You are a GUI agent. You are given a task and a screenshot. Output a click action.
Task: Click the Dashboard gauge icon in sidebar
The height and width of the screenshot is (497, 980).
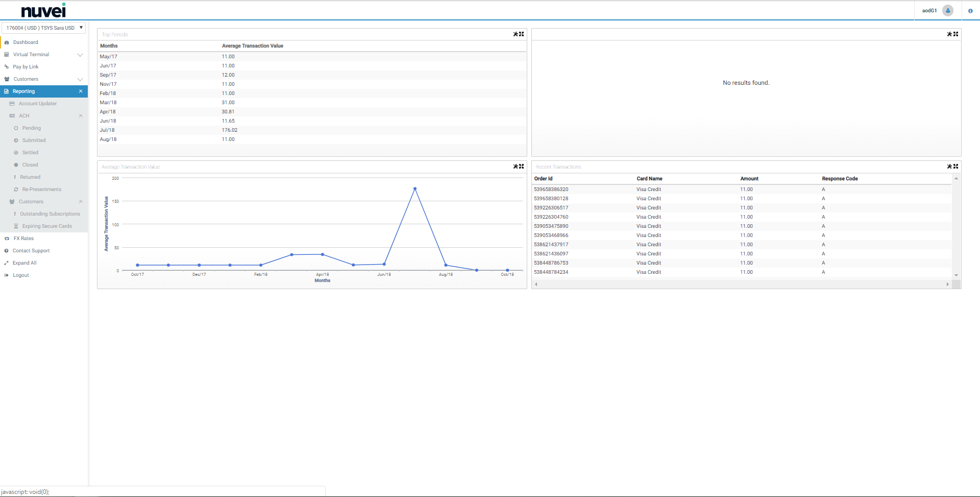[x=7, y=42]
